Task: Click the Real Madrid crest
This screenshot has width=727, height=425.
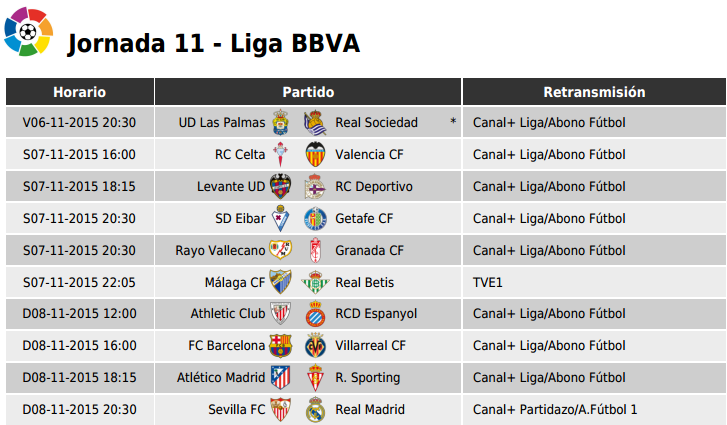Action: point(315,410)
